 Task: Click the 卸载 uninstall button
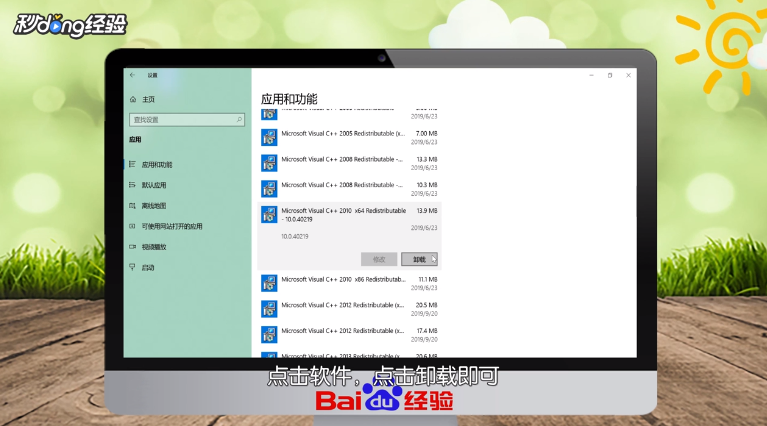419,259
